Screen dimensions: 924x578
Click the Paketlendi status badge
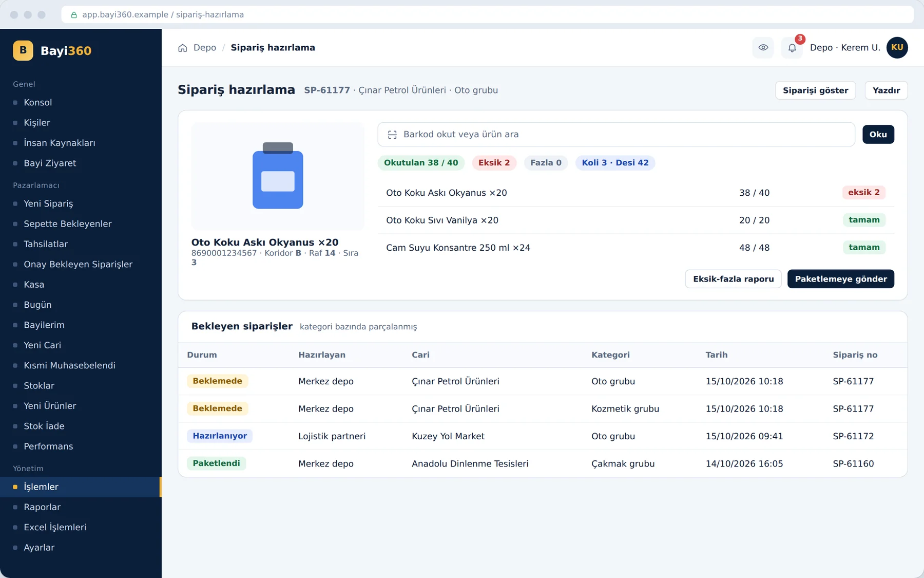[216, 463]
